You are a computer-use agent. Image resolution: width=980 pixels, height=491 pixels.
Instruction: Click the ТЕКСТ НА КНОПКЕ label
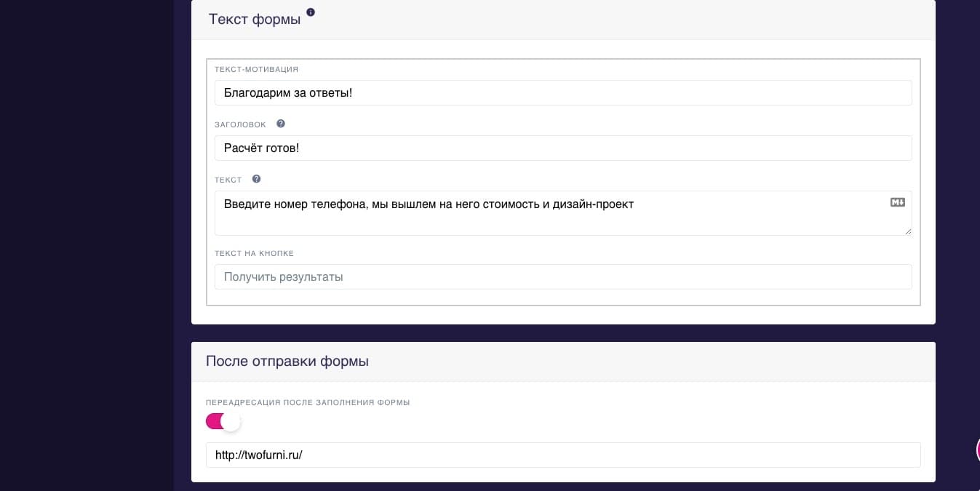tap(255, 254)
